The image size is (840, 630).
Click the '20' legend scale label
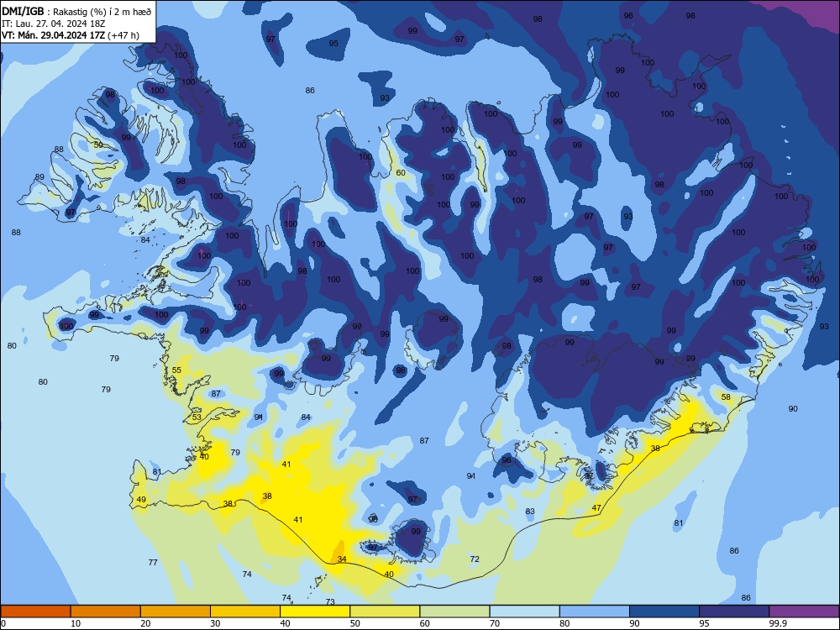point(145,623)
